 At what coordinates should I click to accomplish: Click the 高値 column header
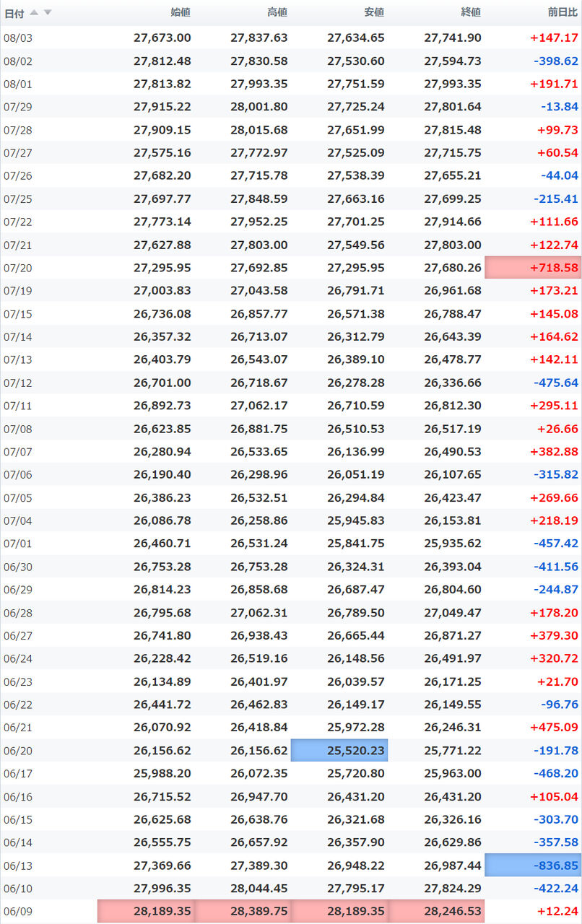(277, 12)
